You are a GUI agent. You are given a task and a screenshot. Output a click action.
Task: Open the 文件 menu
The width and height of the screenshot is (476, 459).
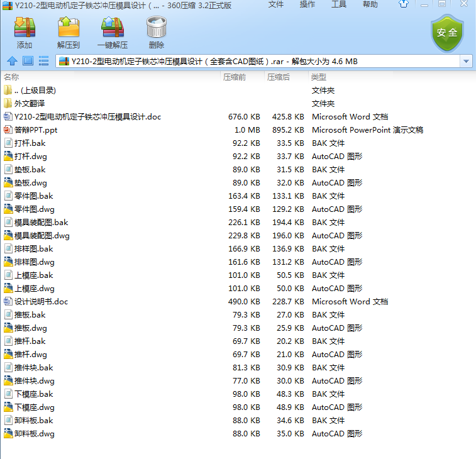click(276, 4)
